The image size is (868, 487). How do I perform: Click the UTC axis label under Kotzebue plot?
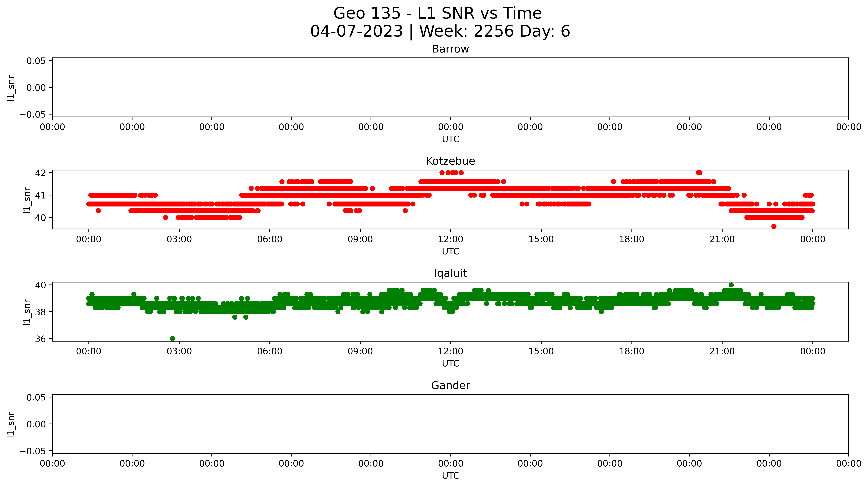tap(451, 251)
